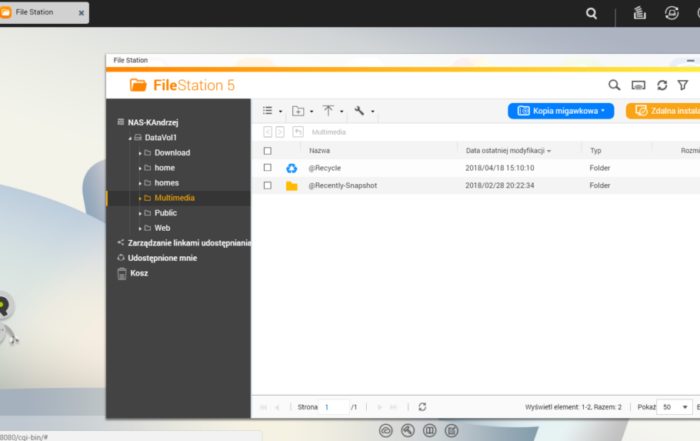
Task: Click the upload arrow icon
Action: (328, 110)
